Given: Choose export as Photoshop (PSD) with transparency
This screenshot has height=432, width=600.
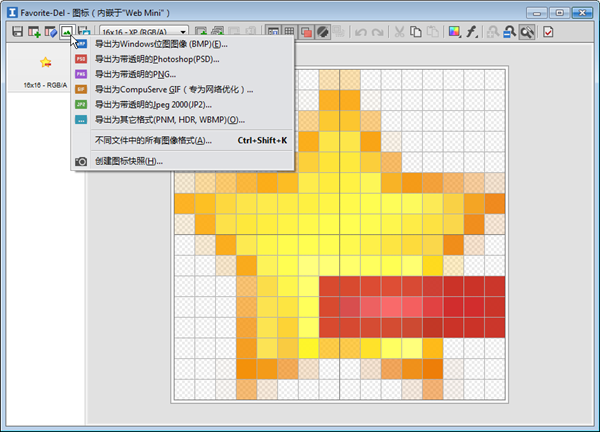Looking at the screenshot, I should [183, 59].
